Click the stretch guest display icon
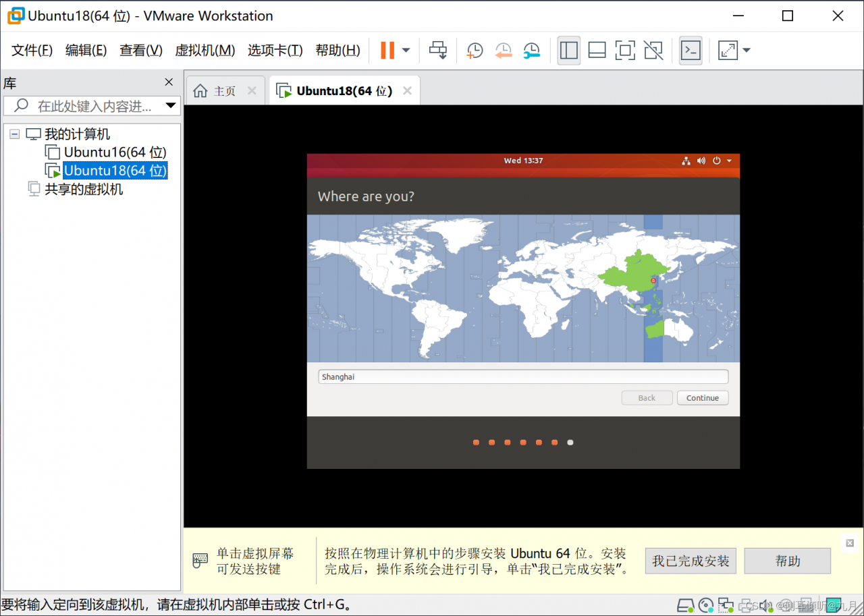The image size is (864, 616). pyautogui.click(x=728, y=51)
